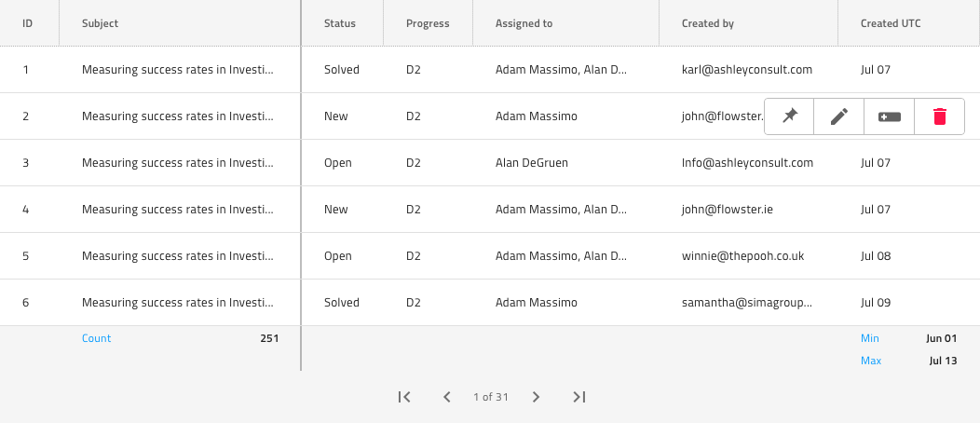The width and height of the screenshot is (980, 423).
Task: Go to the next page
Action: pos(536,397)
